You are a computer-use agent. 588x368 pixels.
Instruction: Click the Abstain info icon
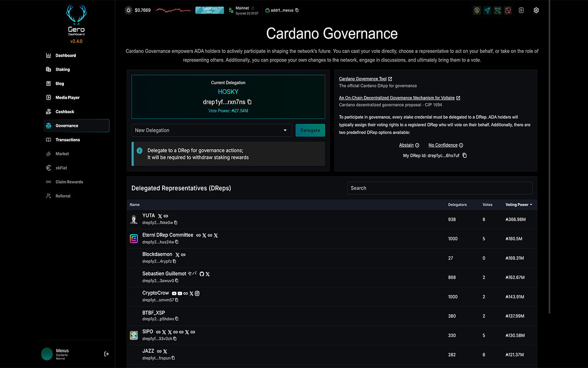point(417,145)
